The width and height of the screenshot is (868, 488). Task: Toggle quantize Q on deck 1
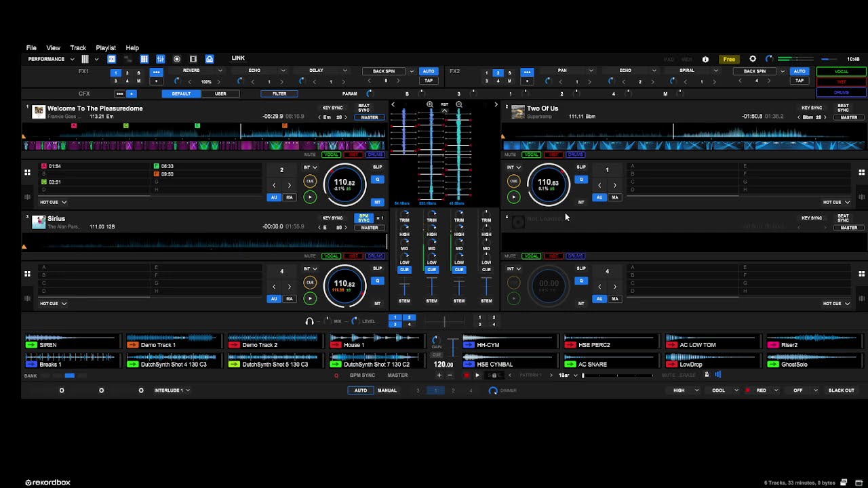[x=378, y=180]
